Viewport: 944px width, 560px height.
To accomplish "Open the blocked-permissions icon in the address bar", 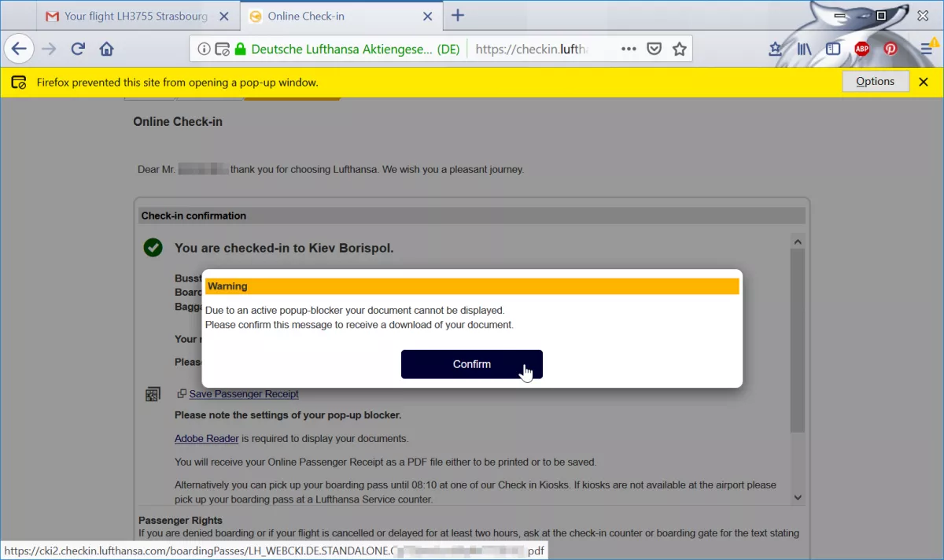I will [x=222, y=49].
